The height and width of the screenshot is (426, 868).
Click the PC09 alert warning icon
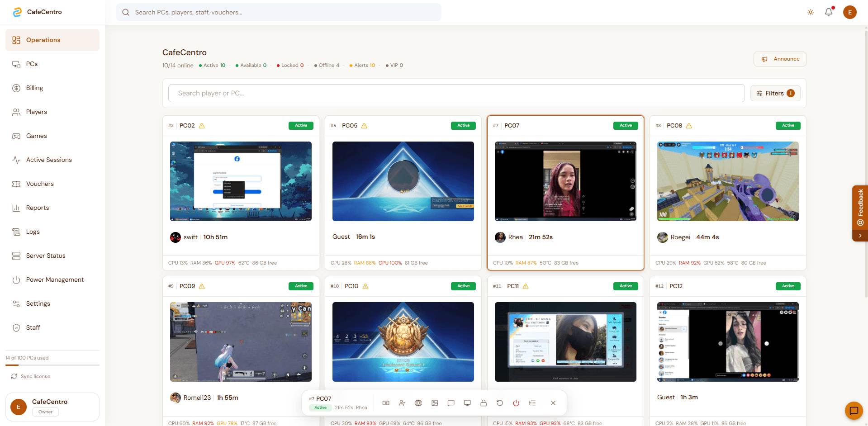[202, 286]
